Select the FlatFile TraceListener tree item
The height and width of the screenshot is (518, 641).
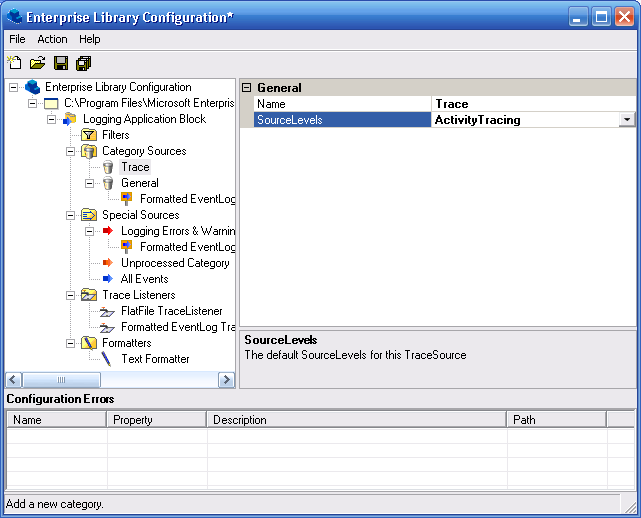coord(171,311)
